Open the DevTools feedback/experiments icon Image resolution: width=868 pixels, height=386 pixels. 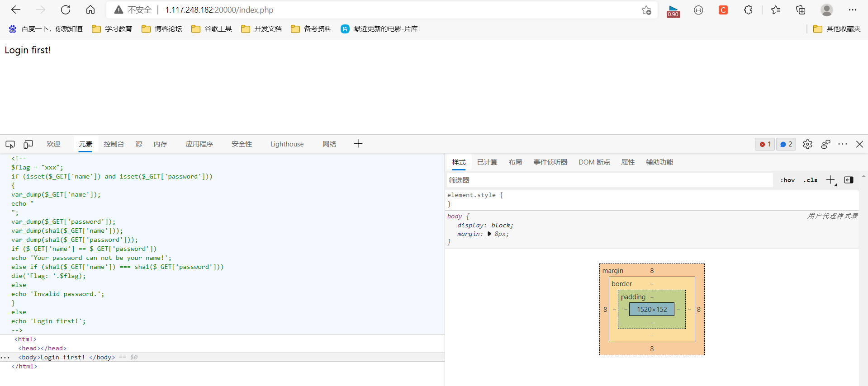click(x=825, y=144)
